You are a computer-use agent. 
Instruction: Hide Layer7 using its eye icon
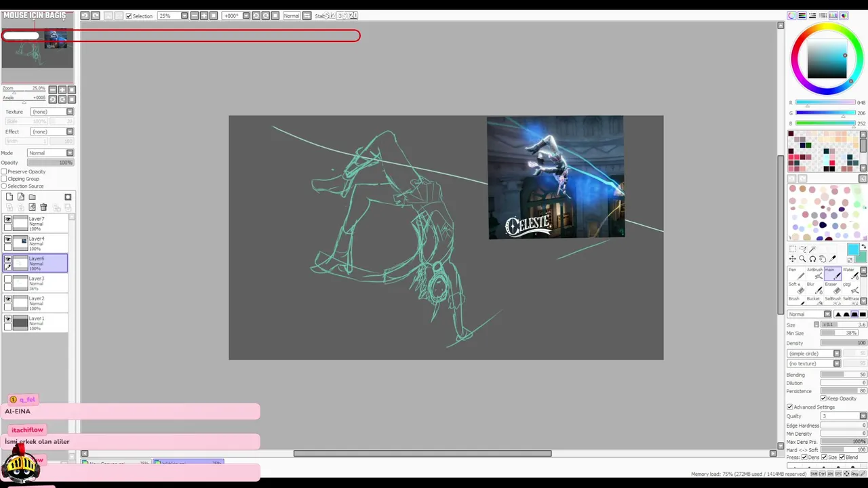click(8, 220)
